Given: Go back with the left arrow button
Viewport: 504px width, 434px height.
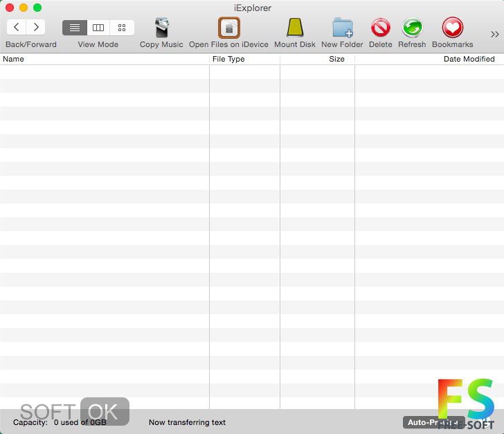Looking at the screenshot, I should (17, 27).
